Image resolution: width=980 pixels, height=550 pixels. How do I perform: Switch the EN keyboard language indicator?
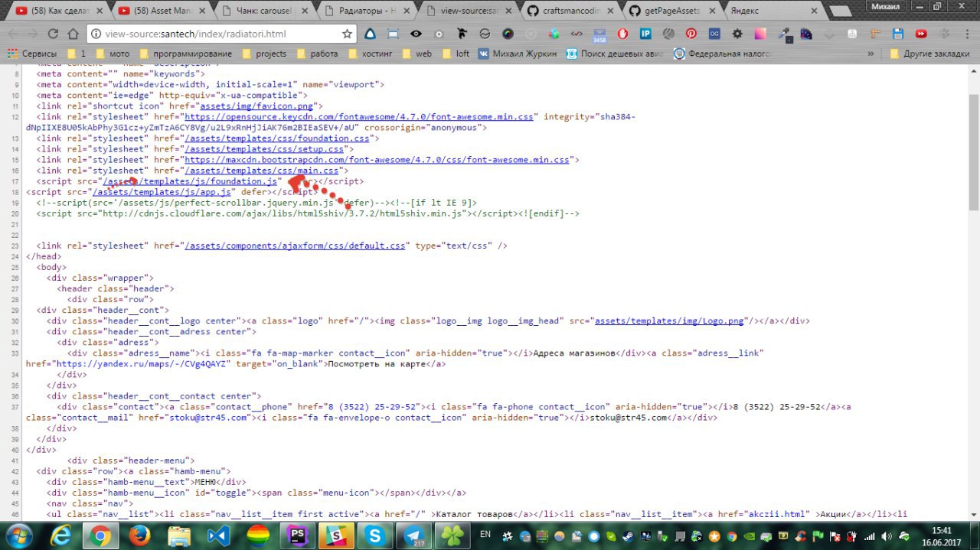point(485,535)
